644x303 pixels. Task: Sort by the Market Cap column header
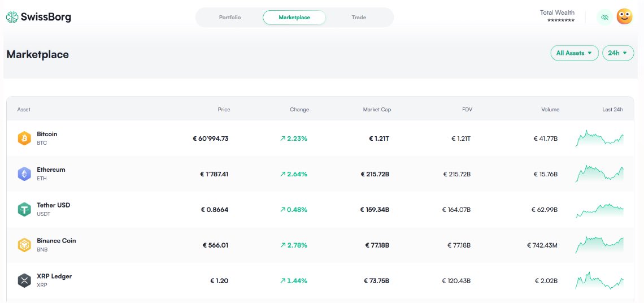(377, 110)
